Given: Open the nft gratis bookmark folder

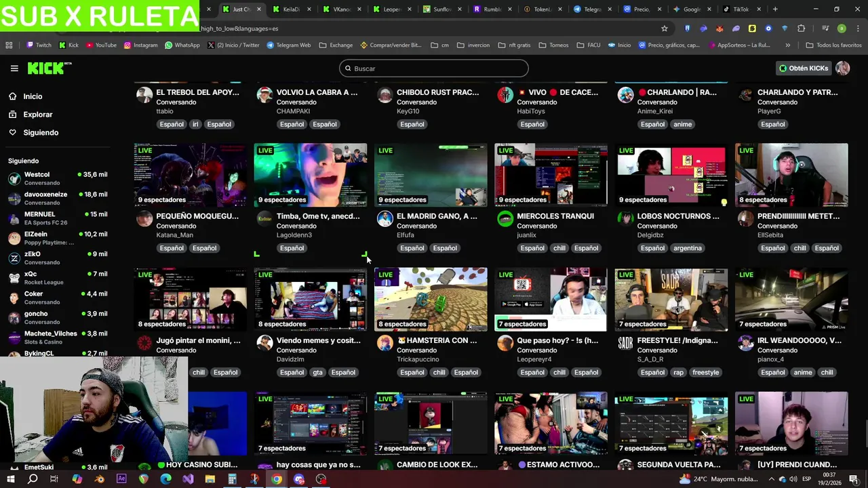Looking at the screenshot, I should [x=514, y=45].
